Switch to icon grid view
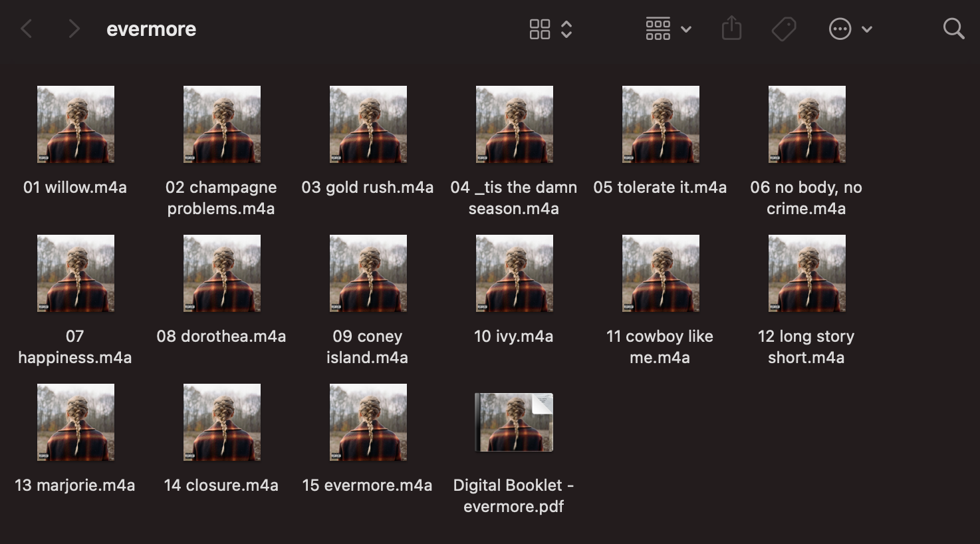This screenshot has height=544, width=980. click(x=540, y=29)
